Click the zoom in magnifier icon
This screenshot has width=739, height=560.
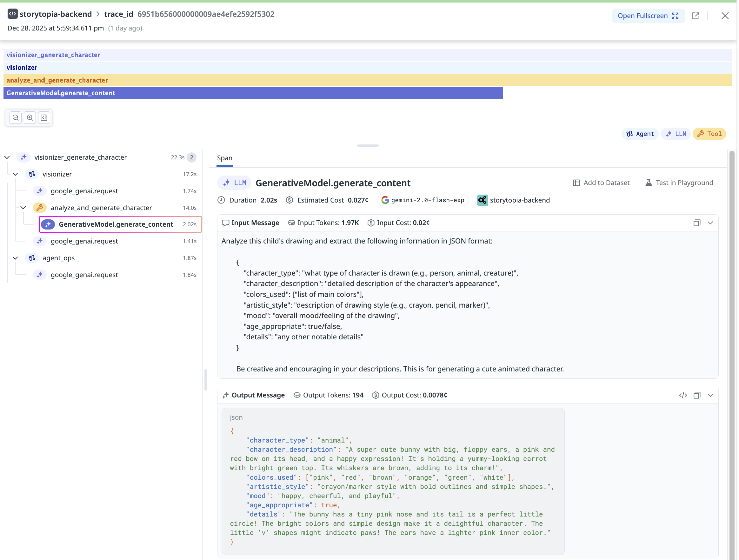click(x=30, y=117)
